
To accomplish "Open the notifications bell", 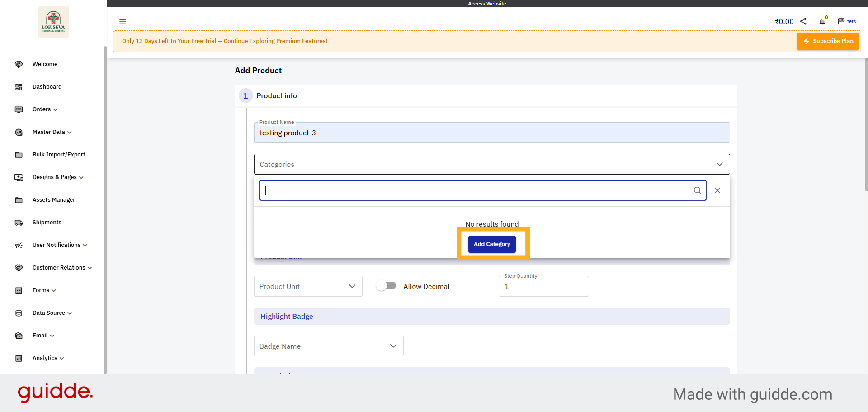I will click(x=822, y=21).
